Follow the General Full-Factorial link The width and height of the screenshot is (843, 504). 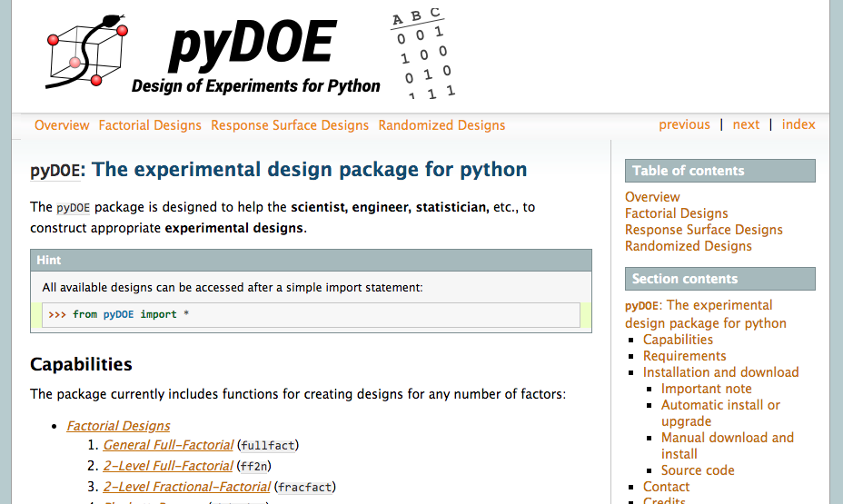[x=168, y=445]
